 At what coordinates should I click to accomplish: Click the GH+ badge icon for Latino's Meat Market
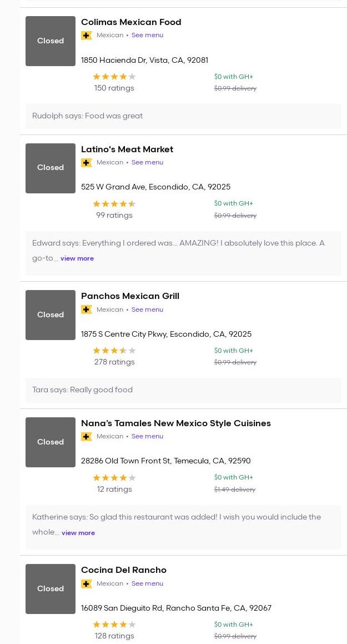[87, 163]
